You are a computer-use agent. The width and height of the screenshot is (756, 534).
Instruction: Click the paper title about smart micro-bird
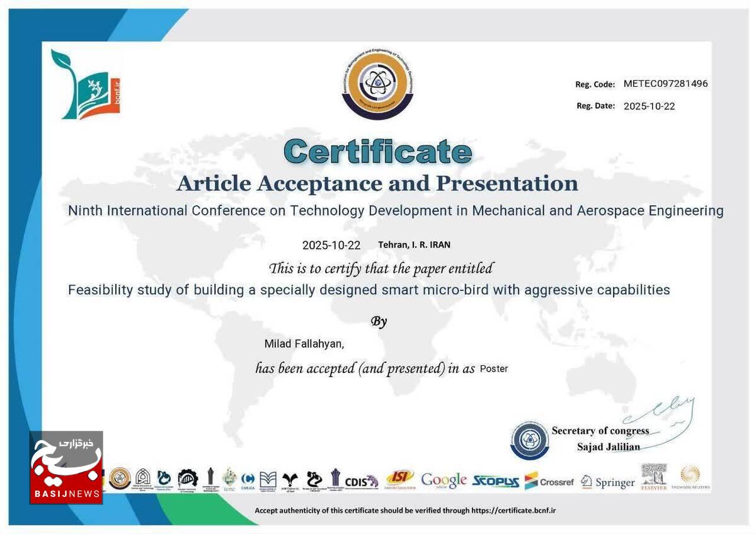(369, 290)
